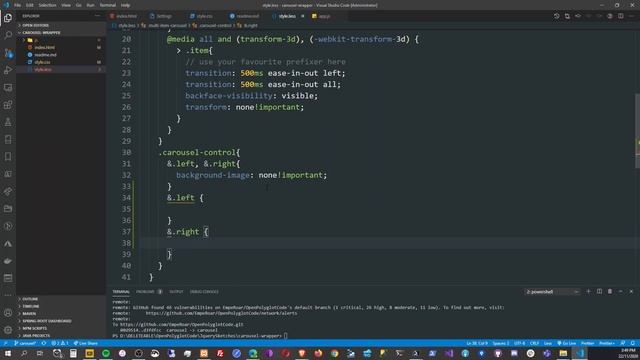
Task: Click the remote window indicator in status bar
Action: pyautogui.click(x=5, y=343)
